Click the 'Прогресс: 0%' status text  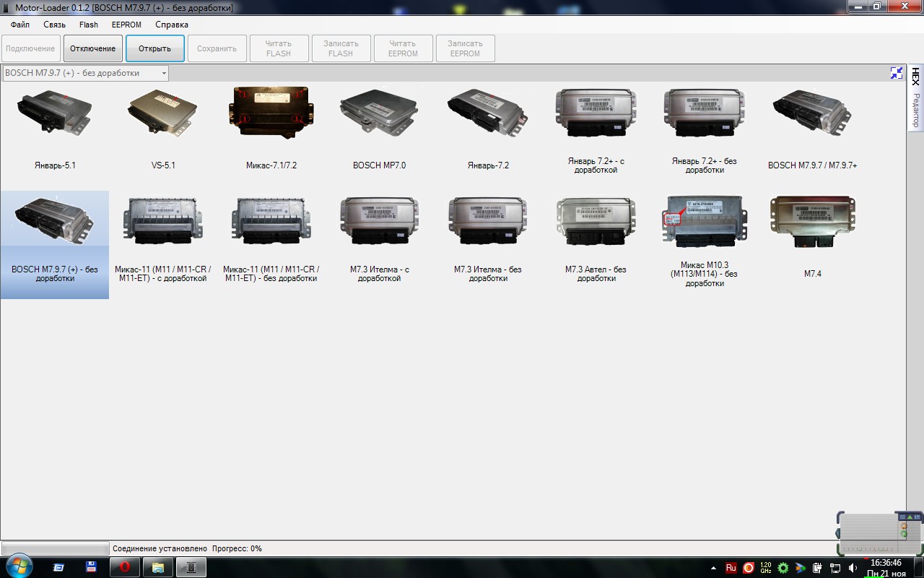237,549
